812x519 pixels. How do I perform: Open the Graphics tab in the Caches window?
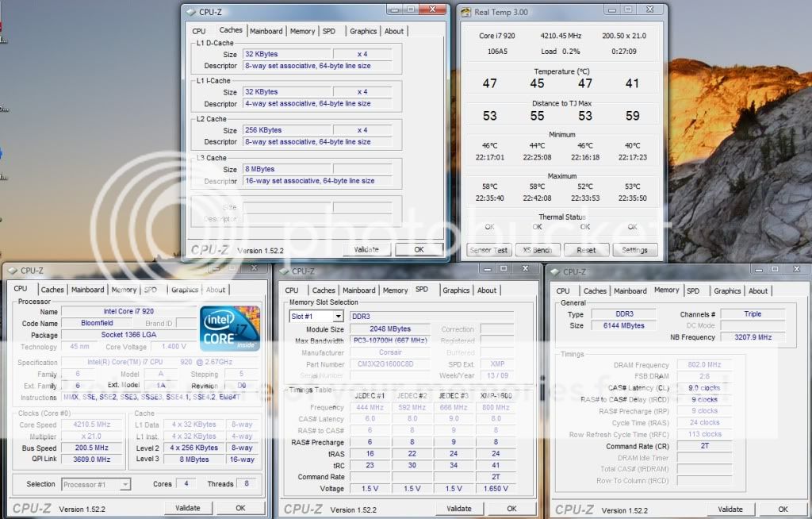pyautogui.click(x=363, y=31)
